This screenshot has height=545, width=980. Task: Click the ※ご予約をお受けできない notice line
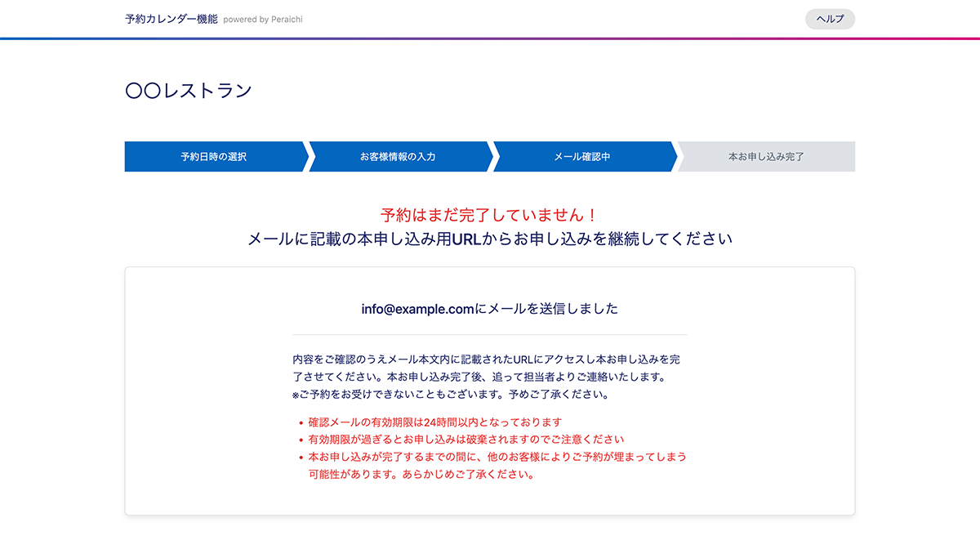450,395
